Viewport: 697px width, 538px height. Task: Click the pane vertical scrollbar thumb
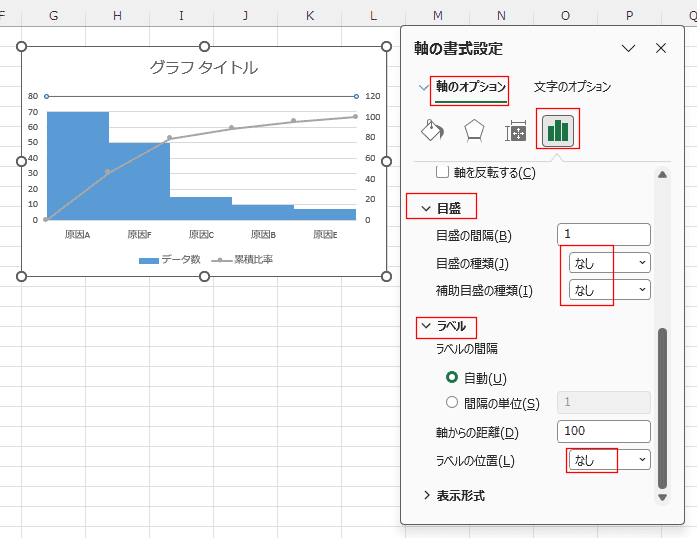(662, 408)
